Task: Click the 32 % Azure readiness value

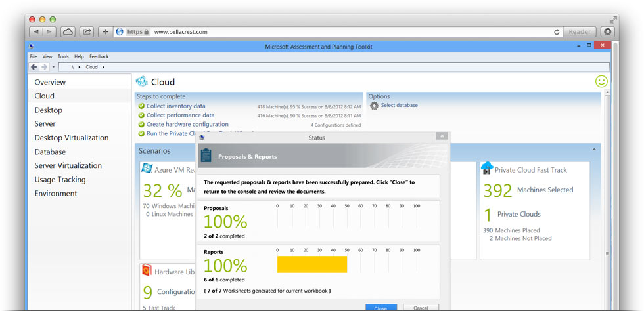Action: 163,191
